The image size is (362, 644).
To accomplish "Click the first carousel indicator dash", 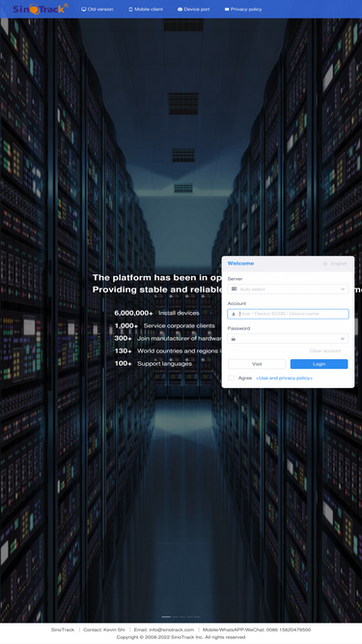I will click(166, 616).
